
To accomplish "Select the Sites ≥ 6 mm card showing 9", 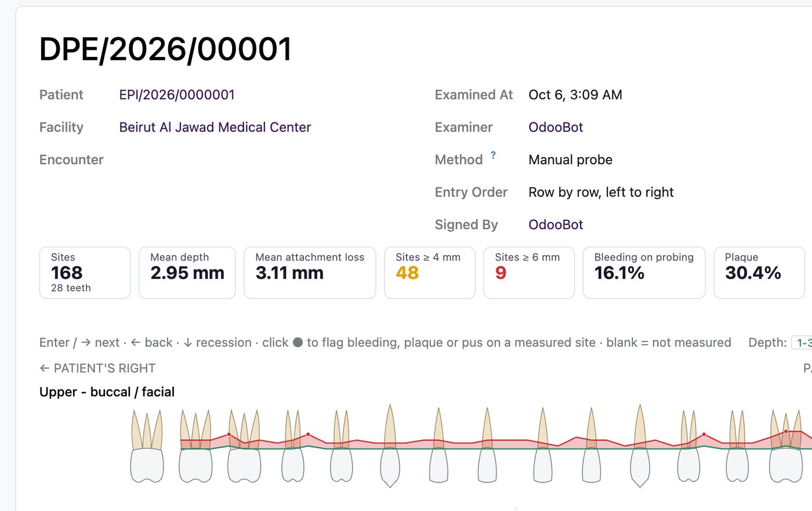I will [x=529, y=273].
